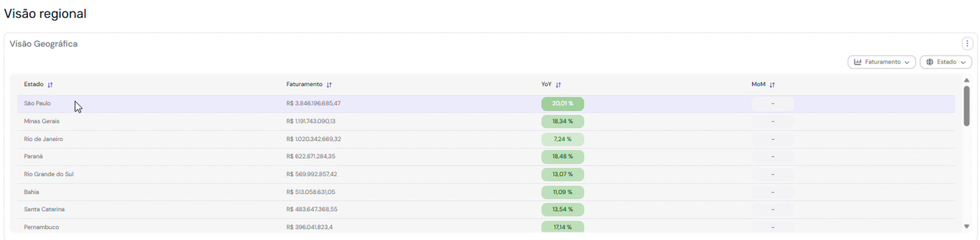
Task: Click the MoM column header label
Action: (758, 84)
